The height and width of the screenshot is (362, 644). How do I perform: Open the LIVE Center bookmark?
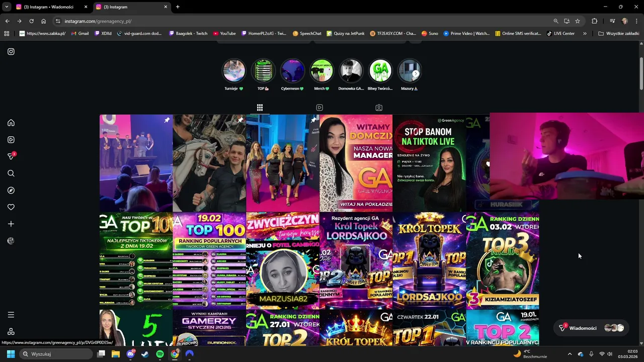(560, 34)
